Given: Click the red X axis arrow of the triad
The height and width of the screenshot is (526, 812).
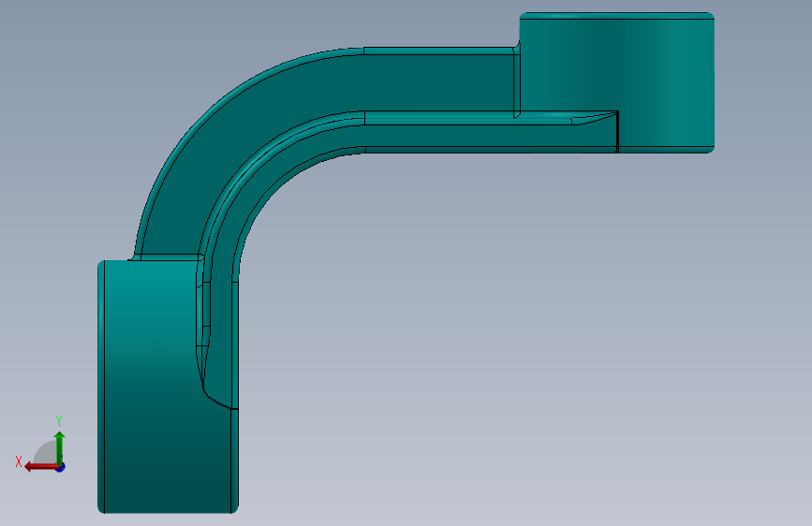Looking at the screenshot, I should [41, 467].
